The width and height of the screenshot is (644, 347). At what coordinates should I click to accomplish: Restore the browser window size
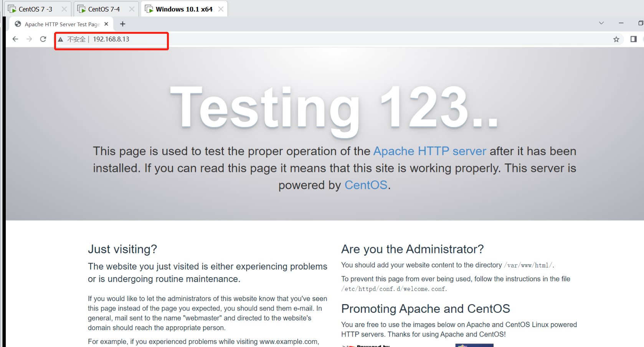(641, 23)
